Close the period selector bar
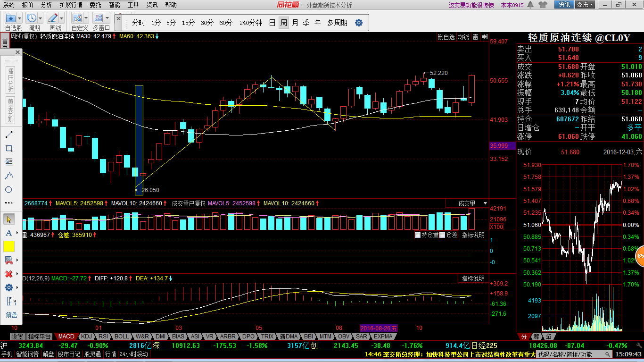The width and height of the screenshot is (644, 362). 118,18
